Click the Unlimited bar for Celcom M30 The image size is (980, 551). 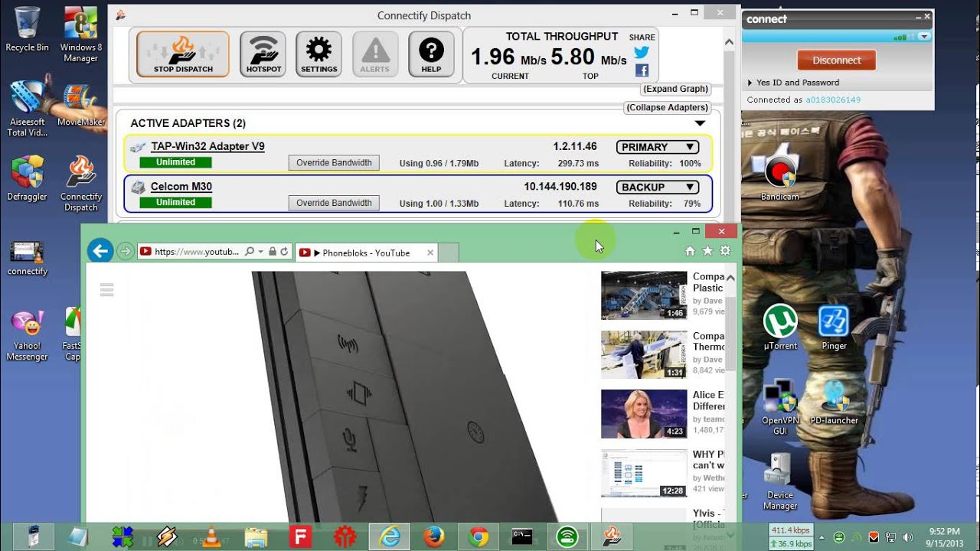point(175,202)
